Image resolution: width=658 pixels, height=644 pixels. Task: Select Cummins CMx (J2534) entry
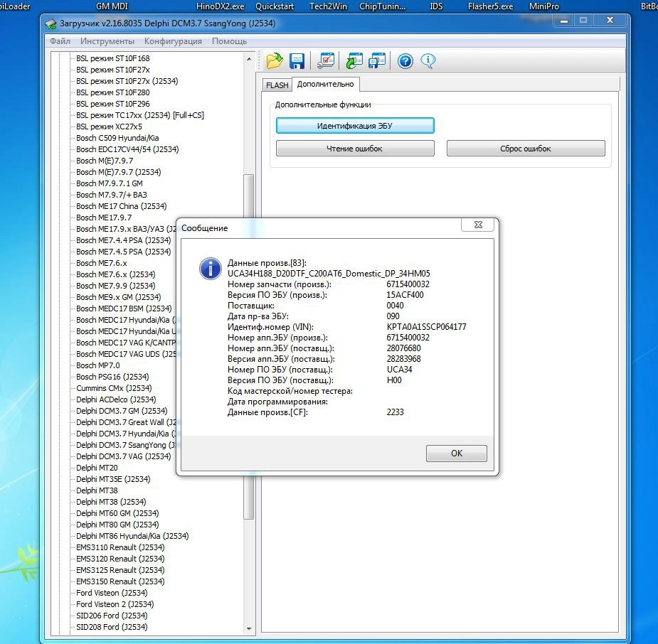point(114,388)
